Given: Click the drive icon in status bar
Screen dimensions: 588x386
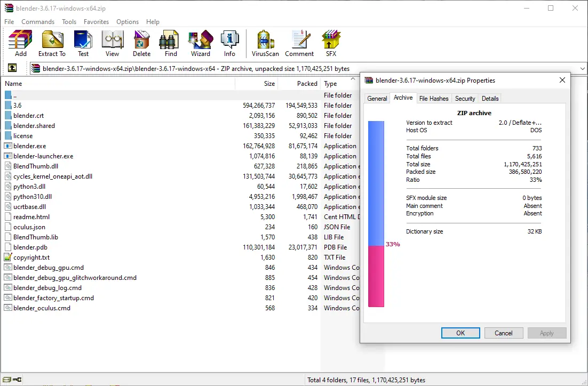Looking at the screenshot, I should pyautogui.click(x=7, y=380).
